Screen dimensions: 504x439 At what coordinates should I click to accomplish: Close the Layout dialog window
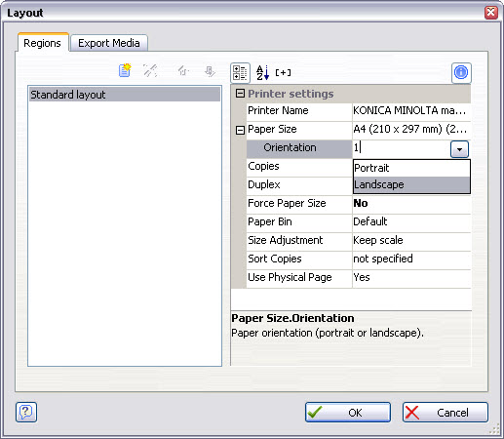click(490, 13)
